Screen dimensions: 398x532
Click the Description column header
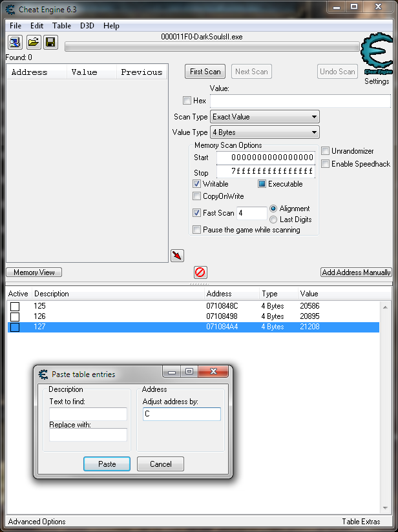[x=118, y=294]
